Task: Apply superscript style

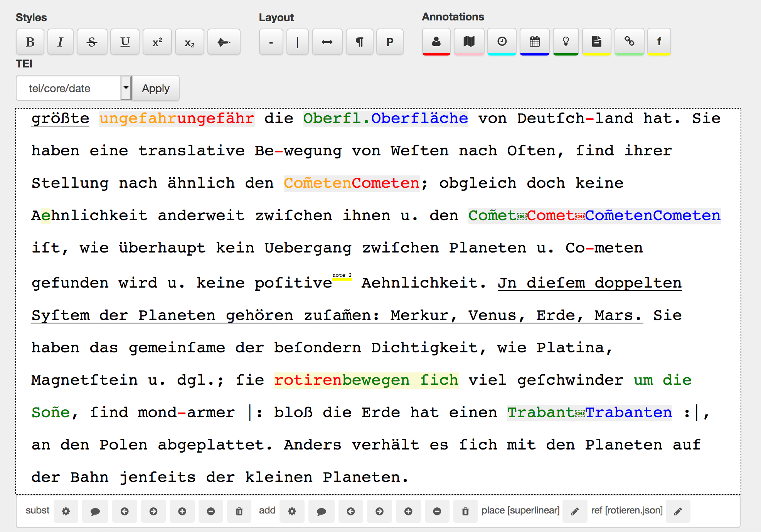Action: (157, 42)
